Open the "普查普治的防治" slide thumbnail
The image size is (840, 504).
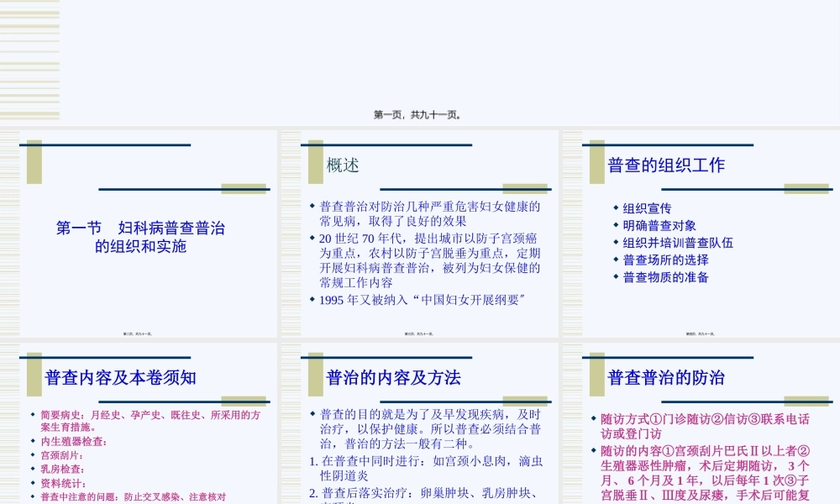701,420
